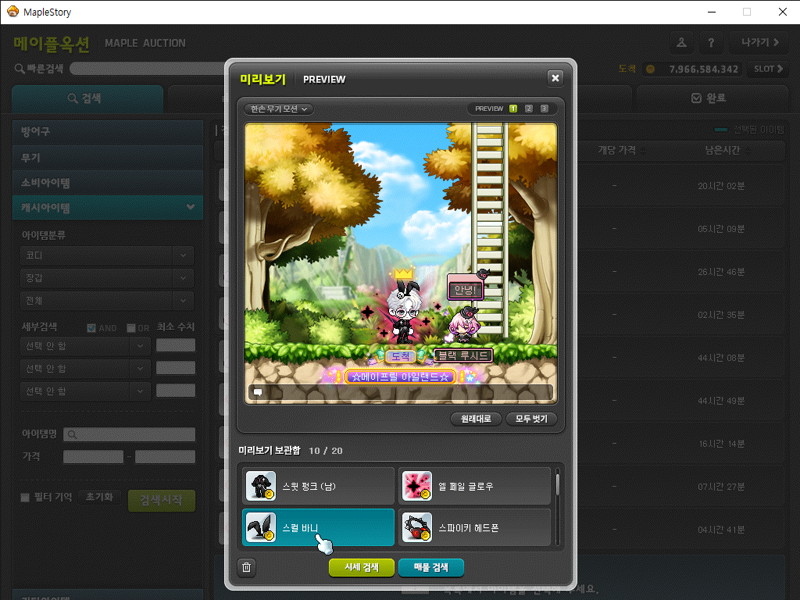Click the maximum 가격 field
The image size is (800, 600).
point(165,457)
